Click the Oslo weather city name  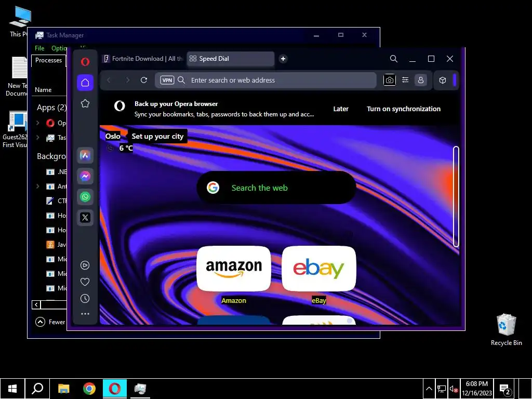tap(113, 136)
